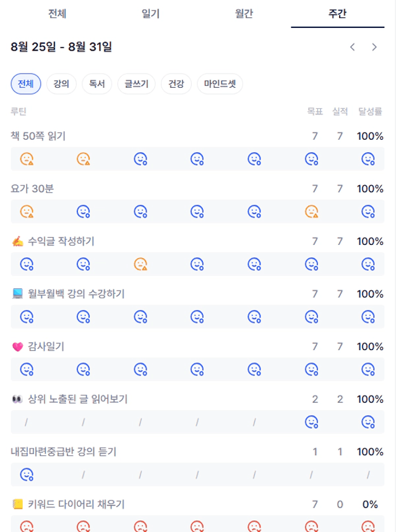Viewport: 396px width, 532px height.
Task: Select the 전체 category filter chip
Action: click(26, 84)
